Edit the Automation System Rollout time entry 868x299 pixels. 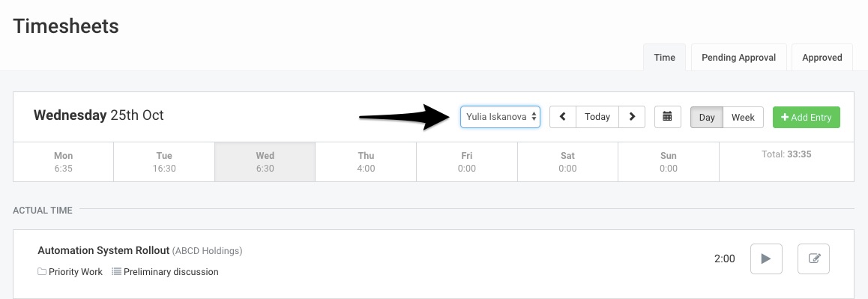click(x=814, y=259)
